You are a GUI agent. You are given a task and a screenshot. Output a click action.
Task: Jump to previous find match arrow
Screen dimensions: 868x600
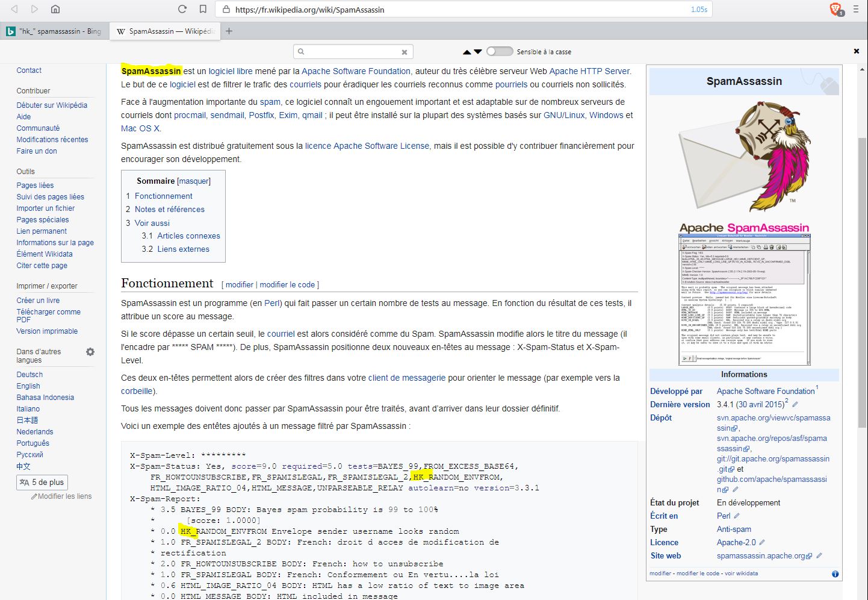click(x=467, y=52)
